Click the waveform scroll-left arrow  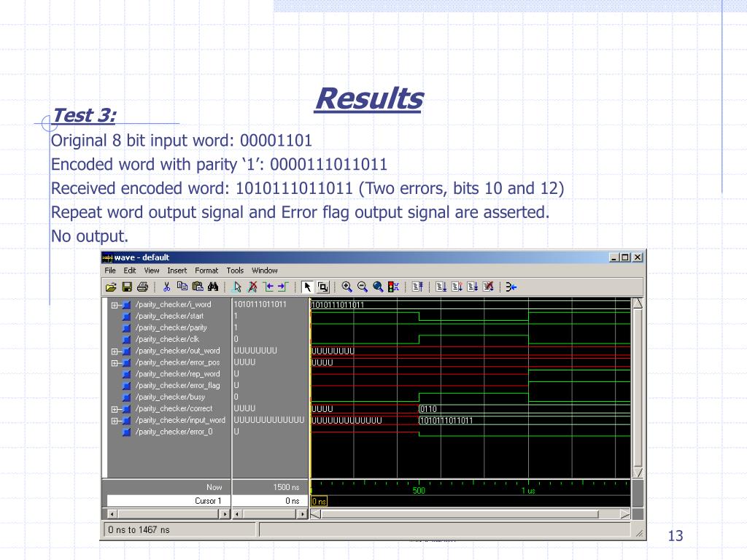point(315,514)
